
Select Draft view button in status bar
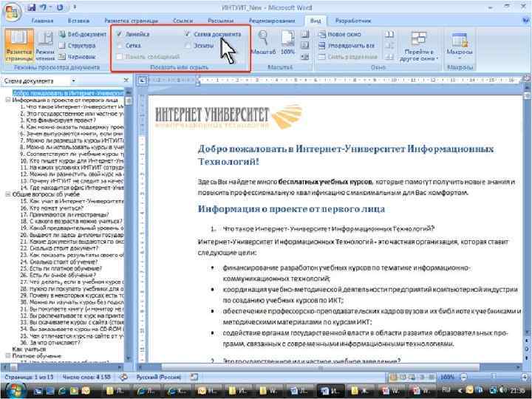pos(432,377)
